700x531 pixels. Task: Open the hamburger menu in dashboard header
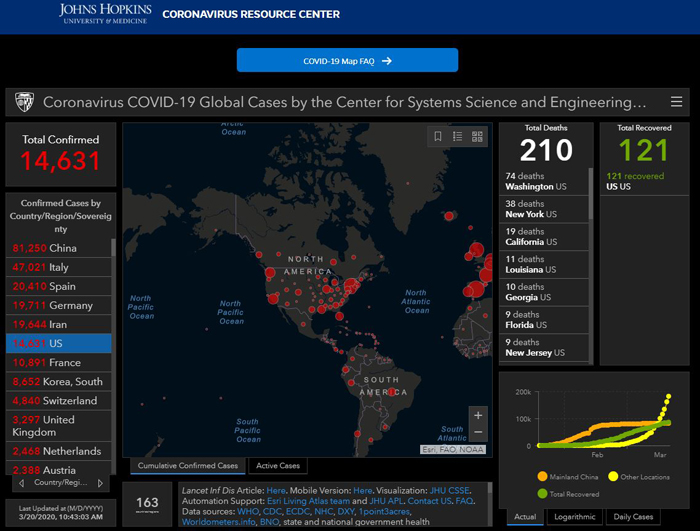(x=676, y=102)
